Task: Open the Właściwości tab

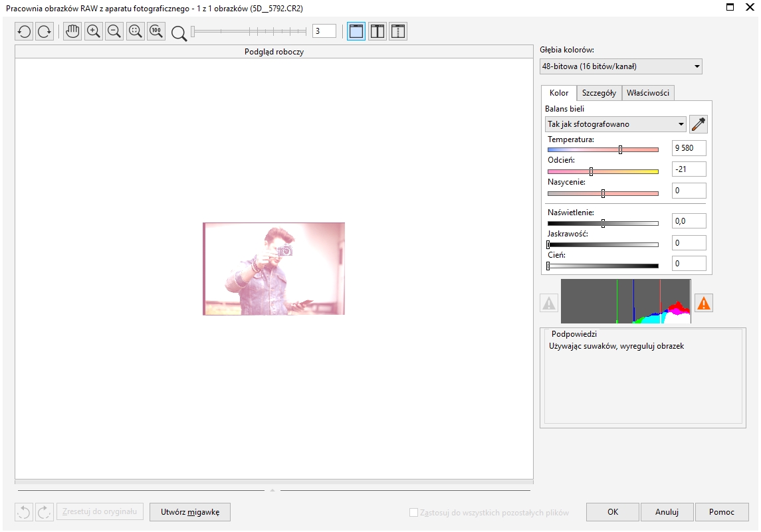Action: [x=648, y=93]
